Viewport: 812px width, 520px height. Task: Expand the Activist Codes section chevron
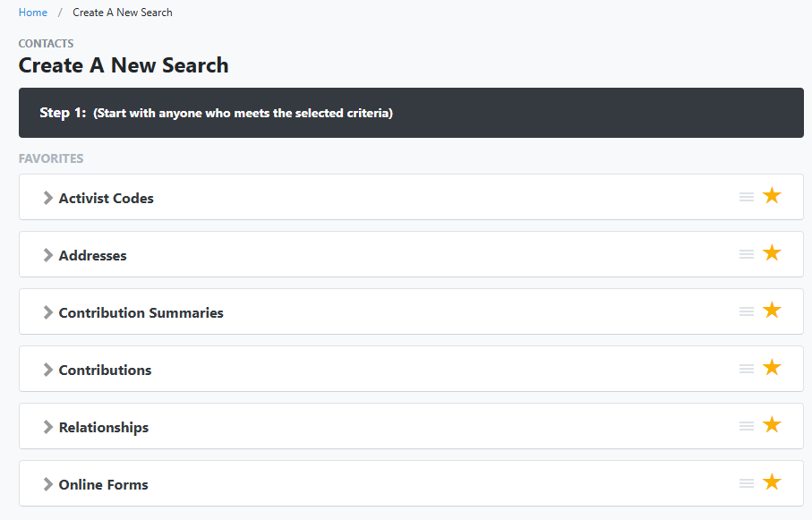[x=48, y=199]
